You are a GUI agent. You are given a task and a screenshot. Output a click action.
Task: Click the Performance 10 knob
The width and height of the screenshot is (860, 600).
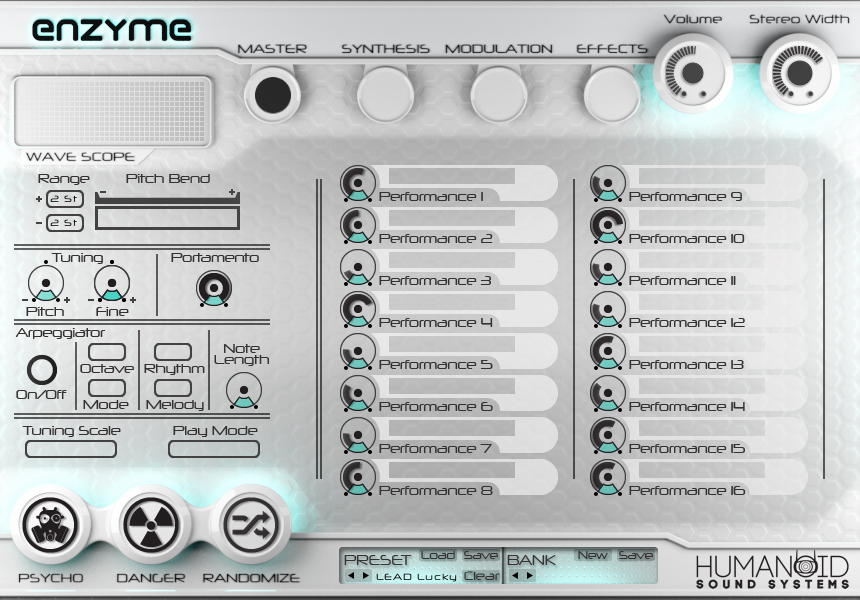pos(608,225)
